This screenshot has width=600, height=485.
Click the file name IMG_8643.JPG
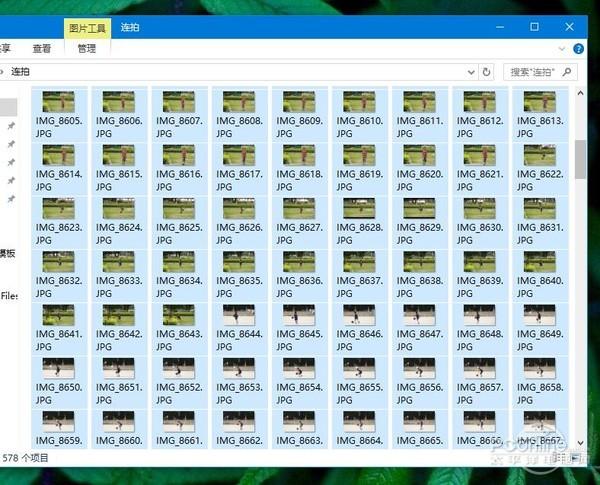(179, 340)
